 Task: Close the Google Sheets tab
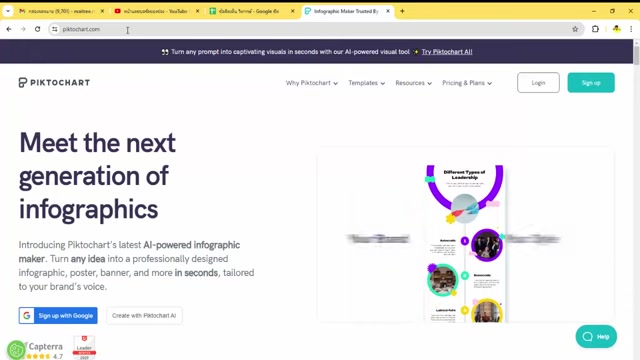point(293,11)
